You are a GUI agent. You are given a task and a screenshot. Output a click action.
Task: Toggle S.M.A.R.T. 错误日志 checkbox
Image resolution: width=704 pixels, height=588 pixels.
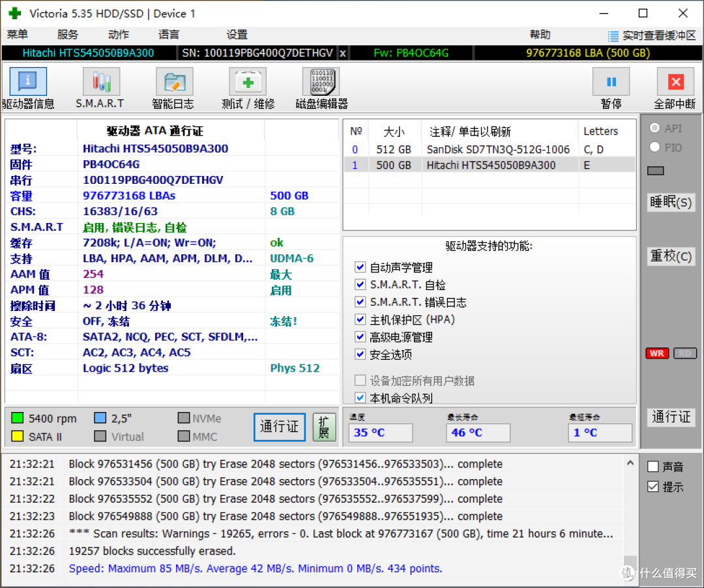tap(360, 302)
